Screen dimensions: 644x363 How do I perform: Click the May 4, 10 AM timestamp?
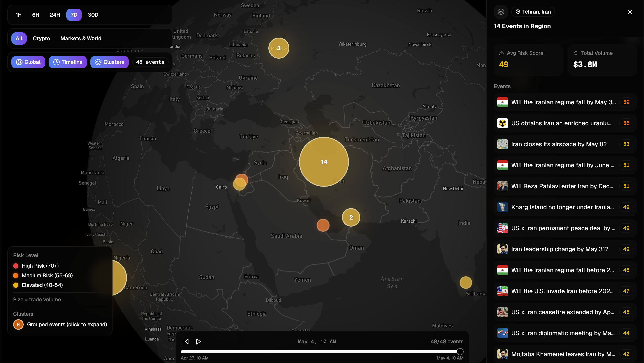click(x=317, y=342)
